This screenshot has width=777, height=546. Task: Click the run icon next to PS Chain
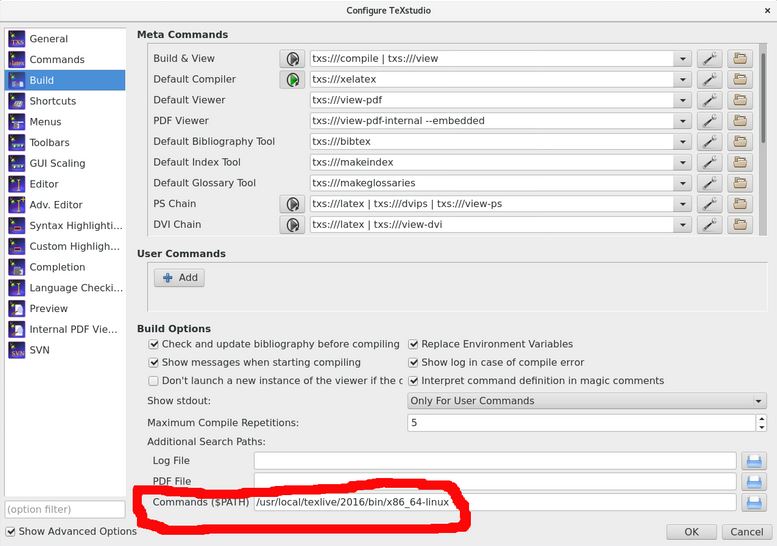coord(292,204)
